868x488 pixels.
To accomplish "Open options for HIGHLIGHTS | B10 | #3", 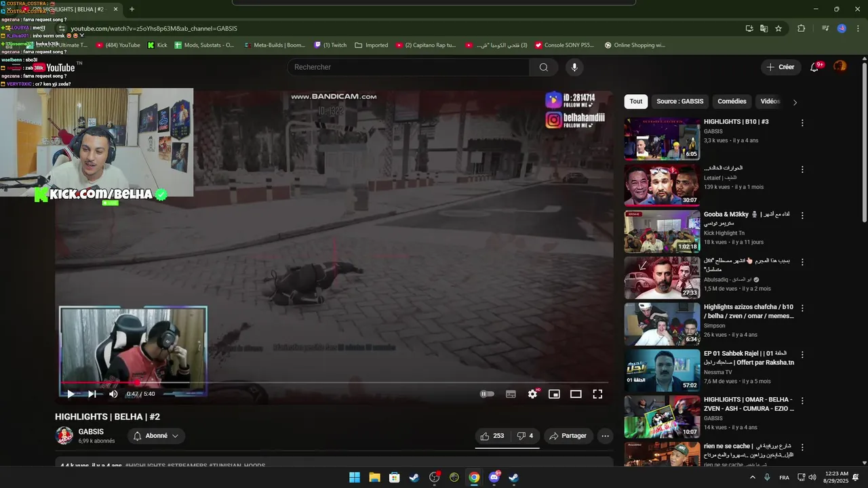I will [x=802, y=123].
